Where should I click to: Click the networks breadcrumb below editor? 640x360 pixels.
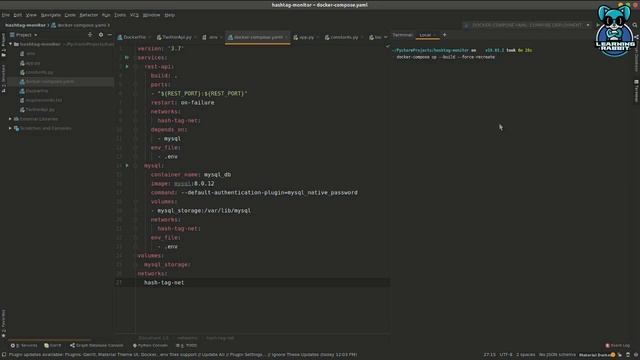coord(187,338)
